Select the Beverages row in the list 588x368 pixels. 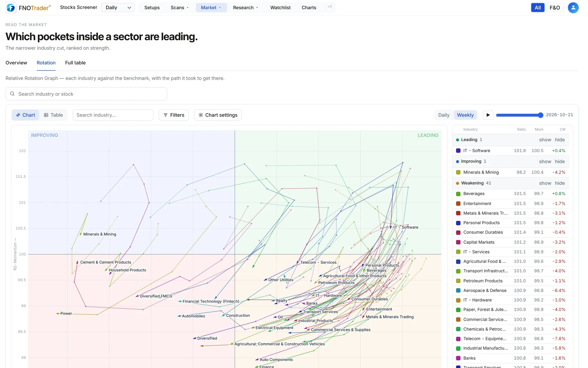coord(511,194)
